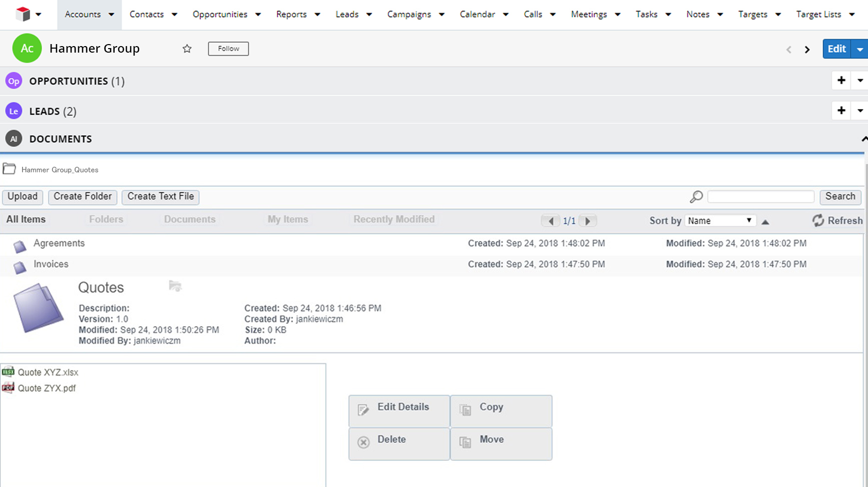Select the Quote ZYX.pdf file
Image resolution: width=868 pixels, height=487 pixels.
[x=47, y=388]
